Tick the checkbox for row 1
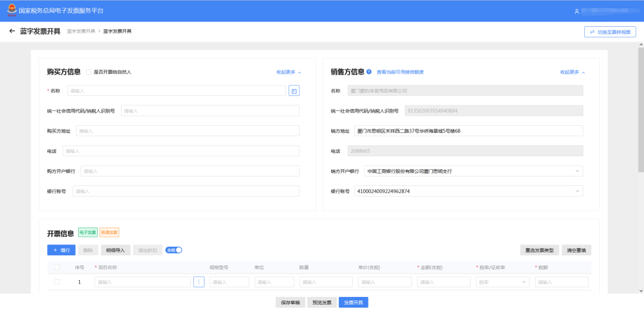Viewport: 644px width, 310px height. click(x=57, y=281)
